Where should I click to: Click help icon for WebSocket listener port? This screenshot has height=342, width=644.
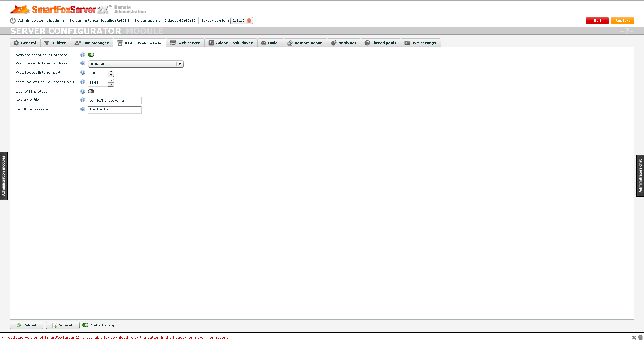point(83,73)
